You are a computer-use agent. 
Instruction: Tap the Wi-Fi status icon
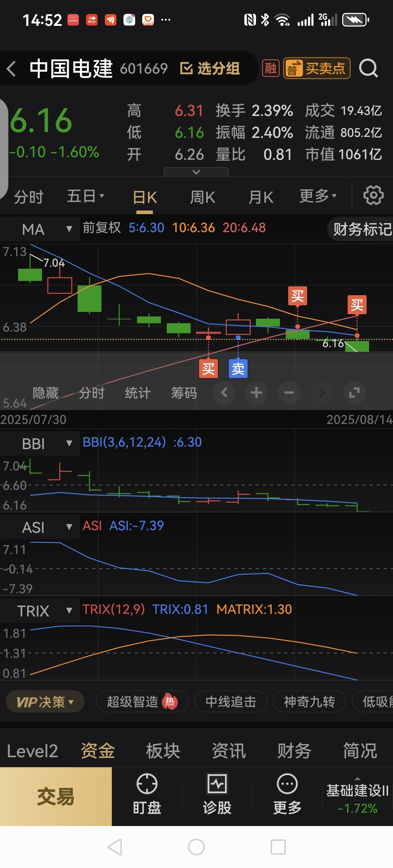283,20
